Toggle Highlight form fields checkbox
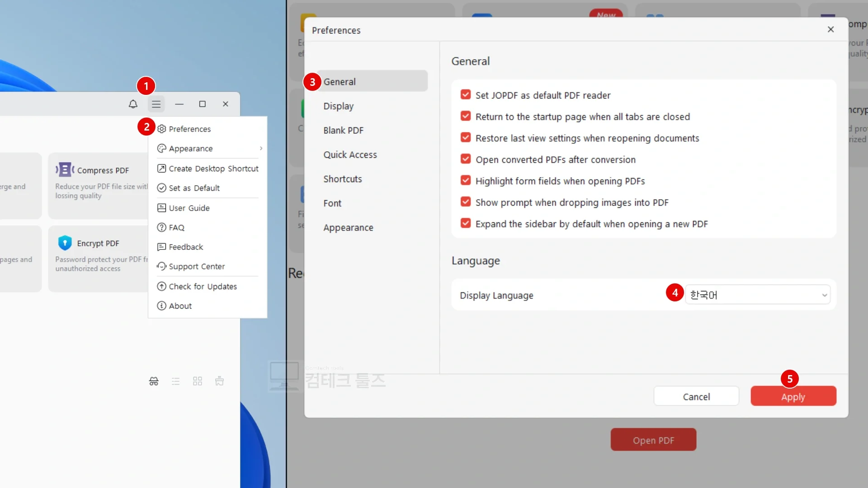 click(x=466, y=181)
